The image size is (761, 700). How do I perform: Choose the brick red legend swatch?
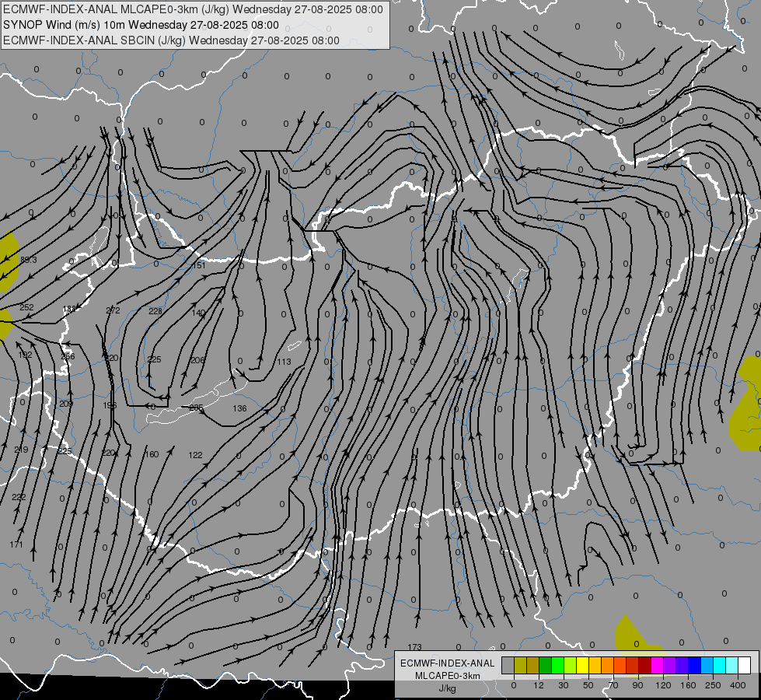pyautogui.click(x=633, y=665)
